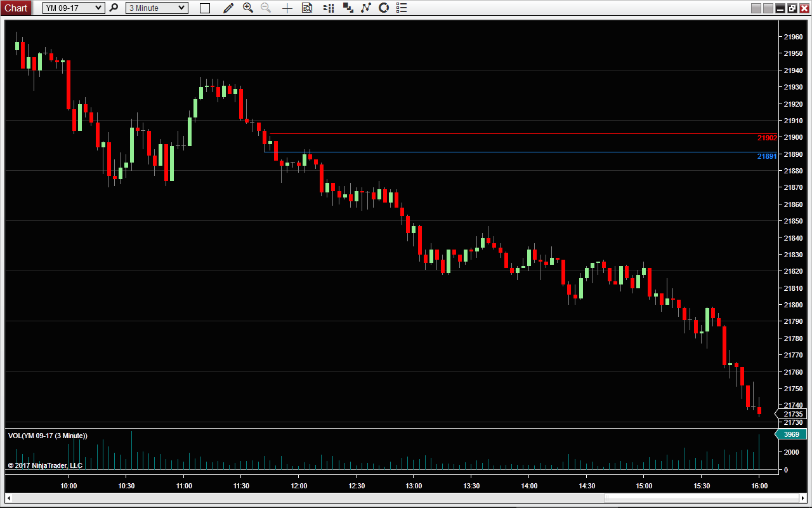Click the 16:00 time axis label

click(759, 486)
